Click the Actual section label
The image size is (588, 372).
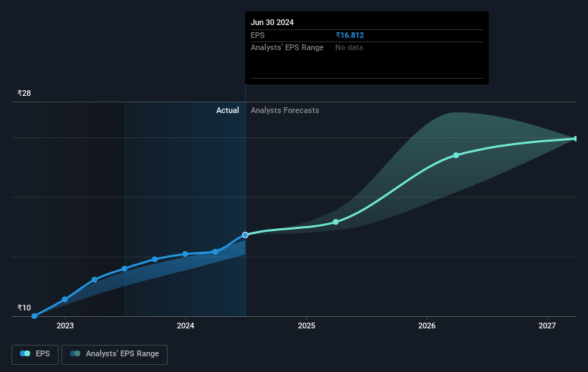pos(227,110)
